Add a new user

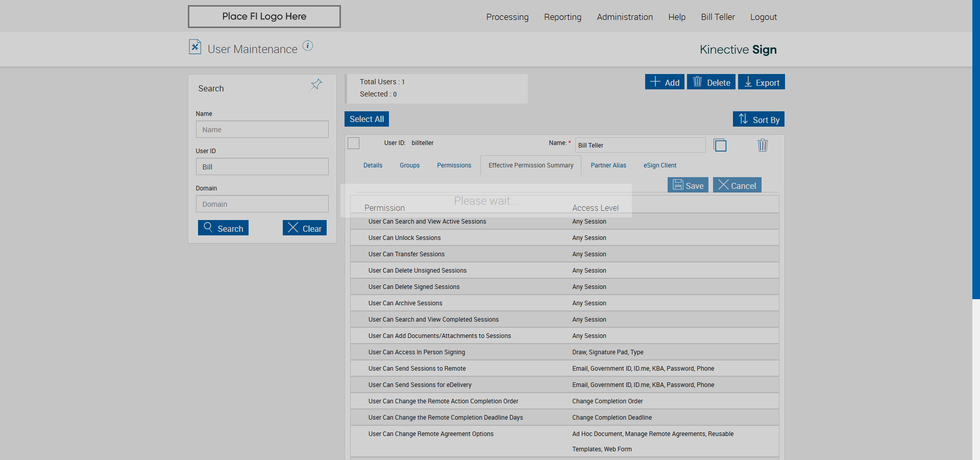point(665,82)
